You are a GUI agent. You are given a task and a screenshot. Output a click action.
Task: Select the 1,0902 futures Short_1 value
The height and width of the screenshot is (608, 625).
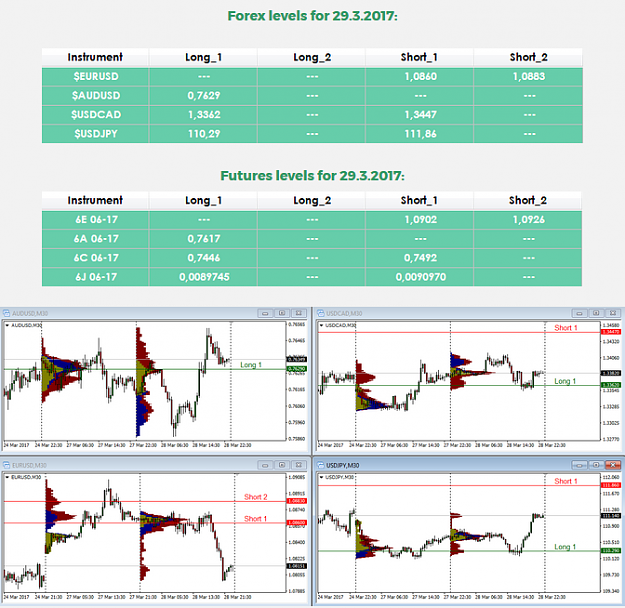[x=421, y=220]
